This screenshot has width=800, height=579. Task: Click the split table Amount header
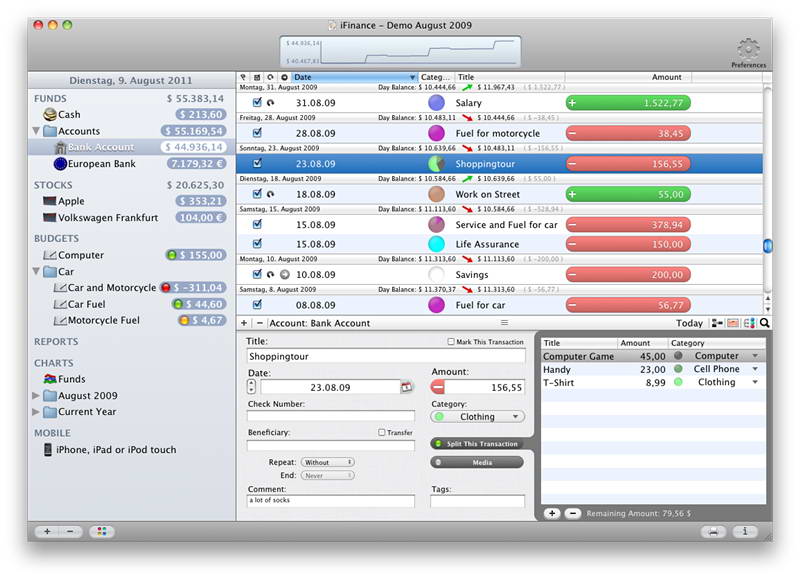[642, 343]
